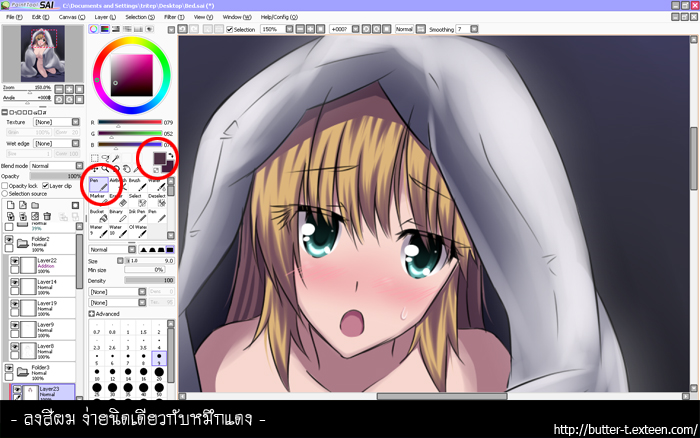The image size is (700, 438).
Task: Open the Canvas menu
Action: click(x=71, y=17)
